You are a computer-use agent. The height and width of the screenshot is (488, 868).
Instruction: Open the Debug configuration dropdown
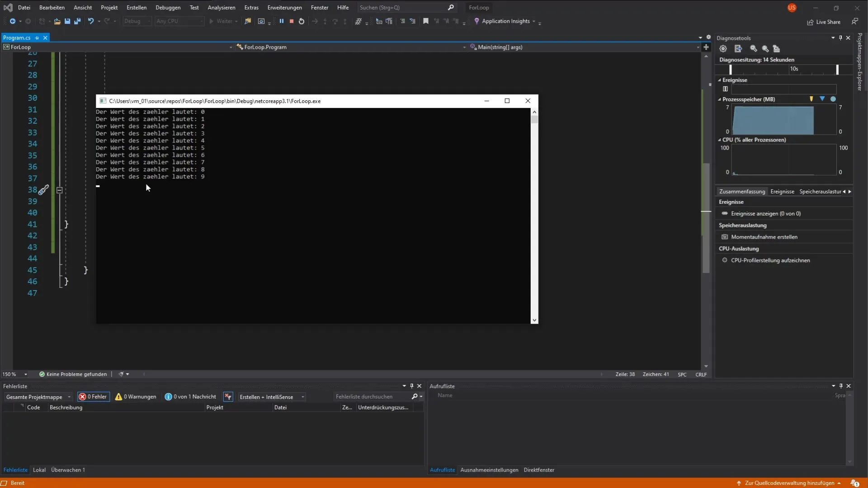coord(137,21)
